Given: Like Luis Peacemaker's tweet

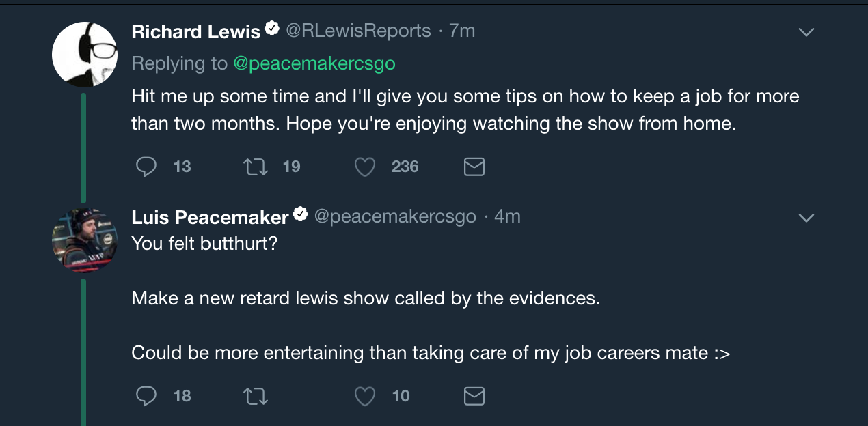Looking at the screenshot, I should point(365,396).
